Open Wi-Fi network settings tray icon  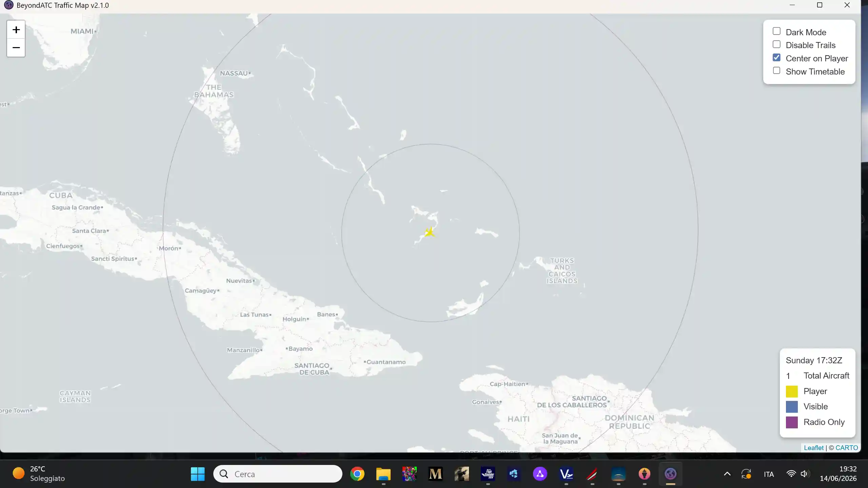791,474
